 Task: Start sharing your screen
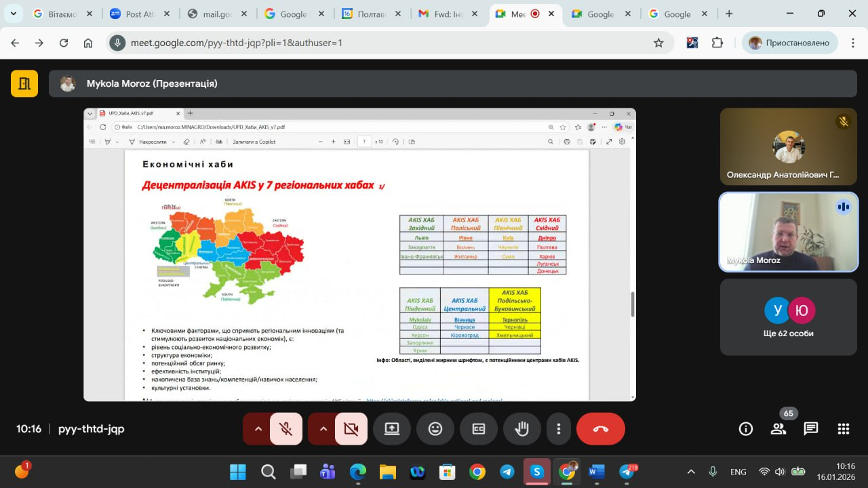392,429
